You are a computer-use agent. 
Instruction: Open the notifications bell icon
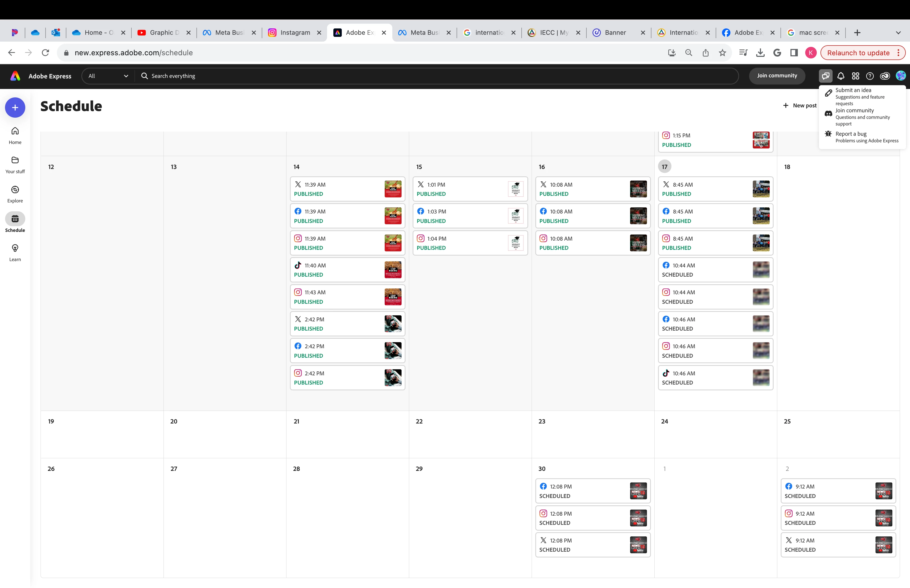[840, 76]
